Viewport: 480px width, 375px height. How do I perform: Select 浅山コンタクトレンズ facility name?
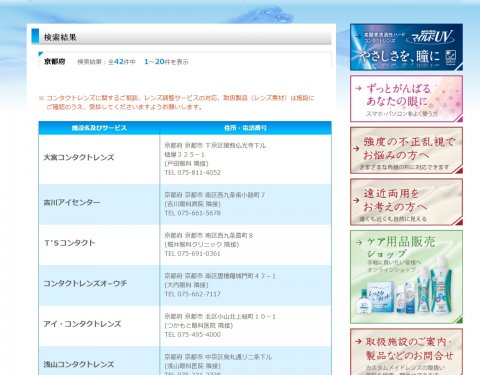79,364
